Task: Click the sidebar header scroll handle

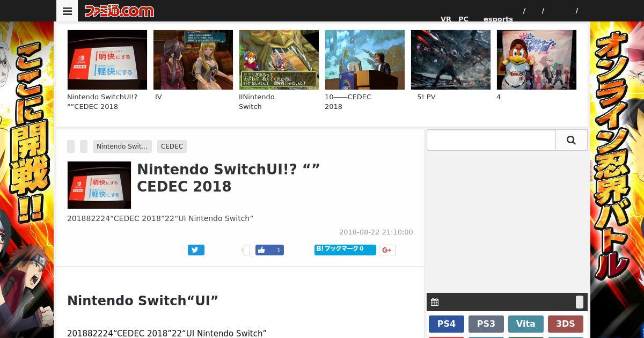Action: click(580, 302)
